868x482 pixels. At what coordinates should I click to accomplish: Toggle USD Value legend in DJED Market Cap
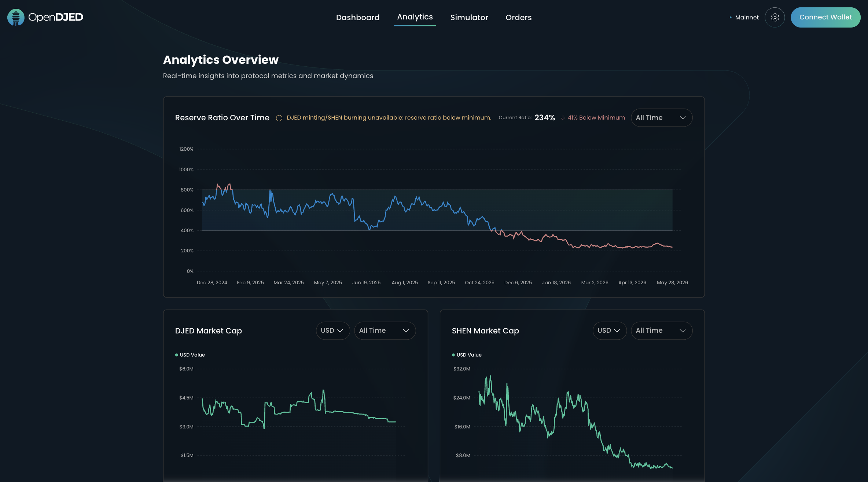(190, 355)
